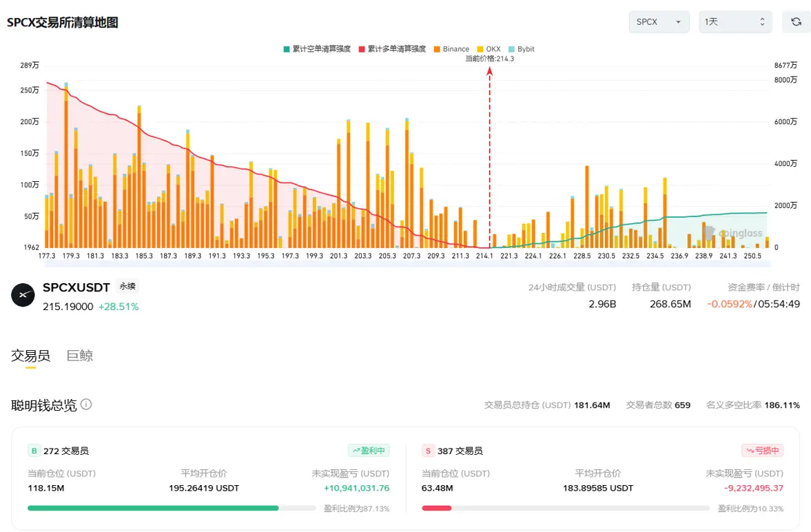Image resolution: width=811 pixels, height=532 pixels.
Task: Click the 215.19000 price value
Action: (x=68, y=307)
